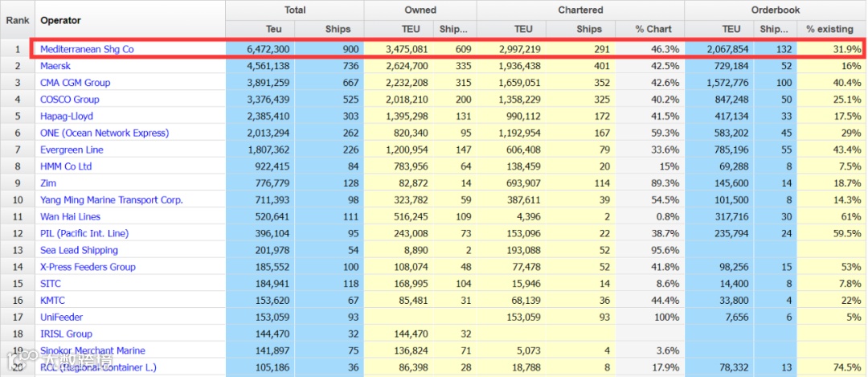Select HMM total TEU 922,415

tap(272, 166)
